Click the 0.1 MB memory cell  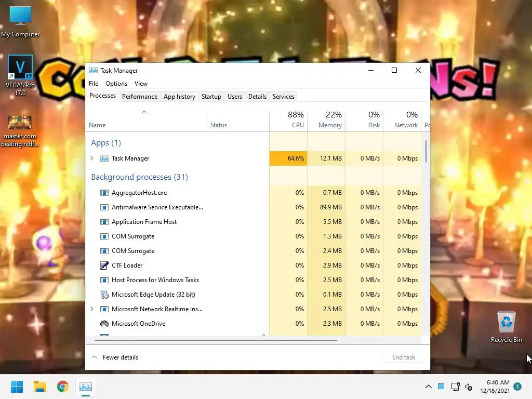pos(326,295)
